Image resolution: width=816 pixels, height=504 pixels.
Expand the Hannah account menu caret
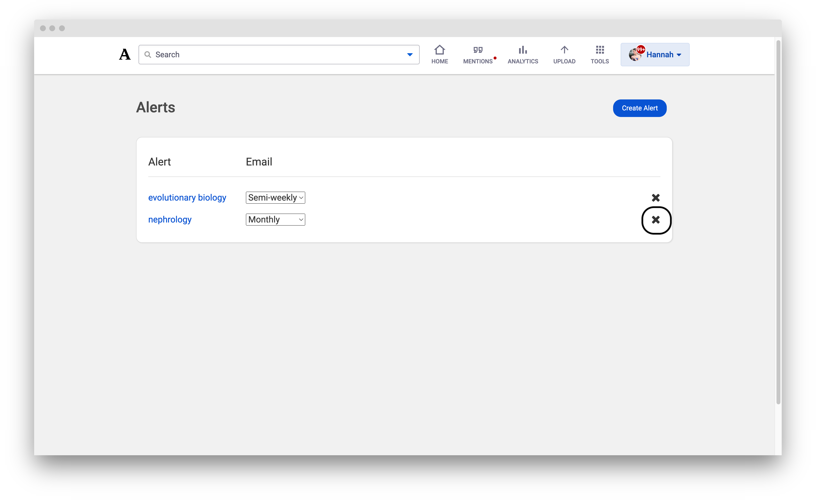coord(679,55)
